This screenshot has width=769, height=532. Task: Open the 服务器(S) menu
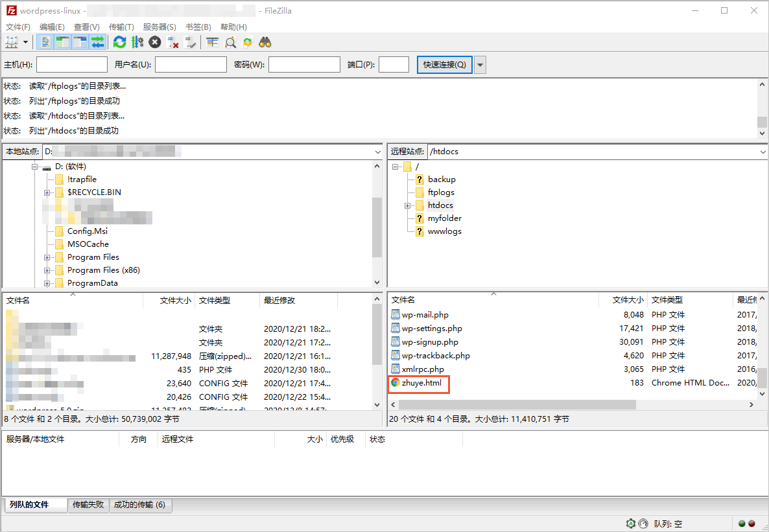[x=160, y=27]
